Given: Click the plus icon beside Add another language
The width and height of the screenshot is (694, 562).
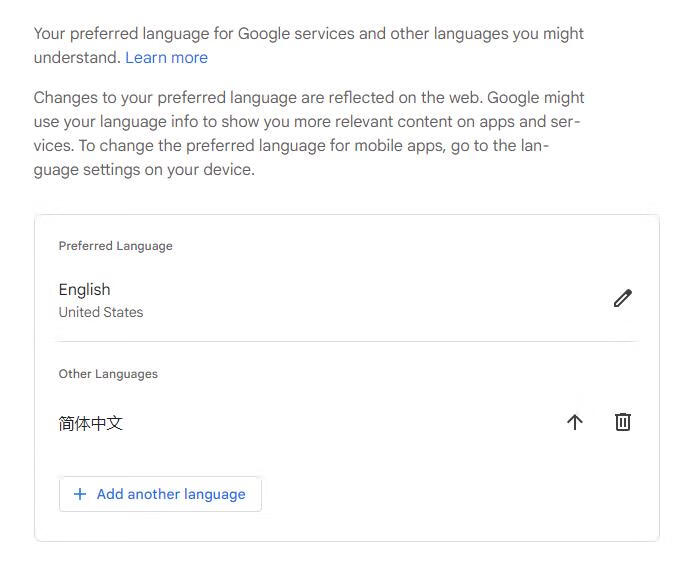Looking at the screenshot, I should (x=80, y=494).
